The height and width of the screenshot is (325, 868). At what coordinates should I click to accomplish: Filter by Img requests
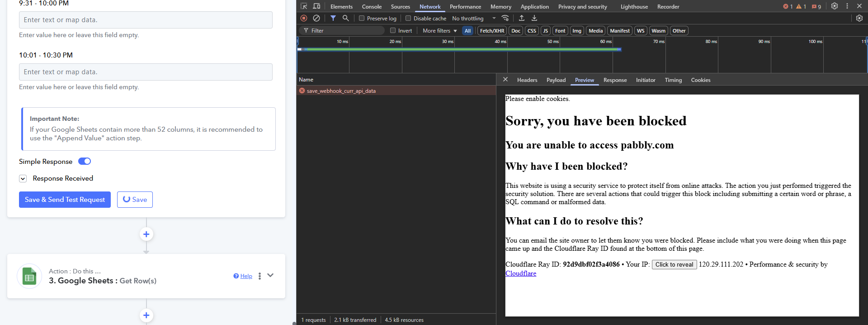click(x=577, y=31)
